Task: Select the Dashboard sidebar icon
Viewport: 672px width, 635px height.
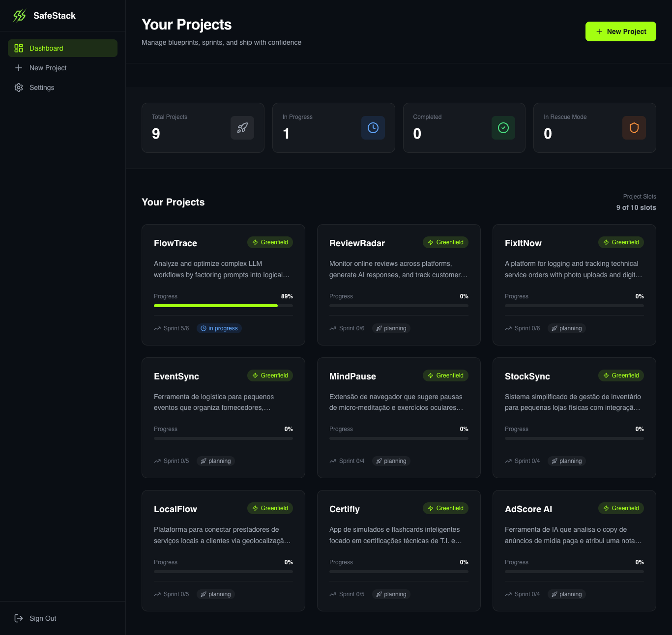Action: (19, 48)
